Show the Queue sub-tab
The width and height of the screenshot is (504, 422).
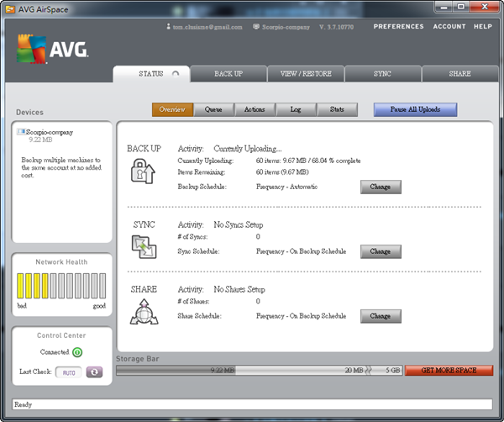point(213,109)
